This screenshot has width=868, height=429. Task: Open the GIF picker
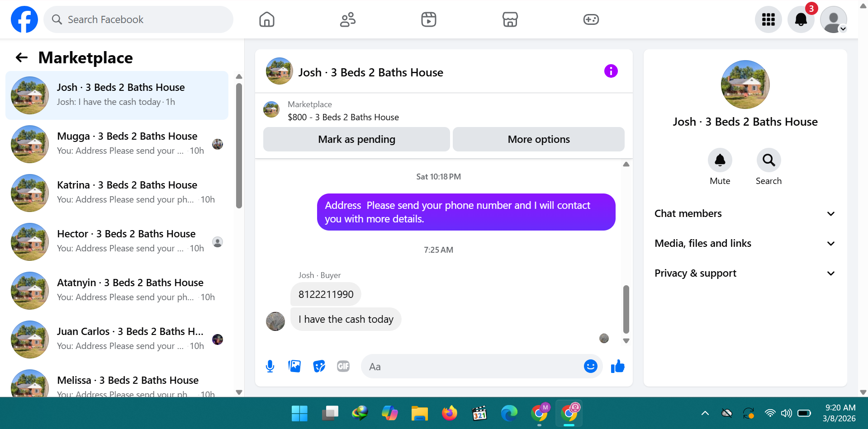343,366
